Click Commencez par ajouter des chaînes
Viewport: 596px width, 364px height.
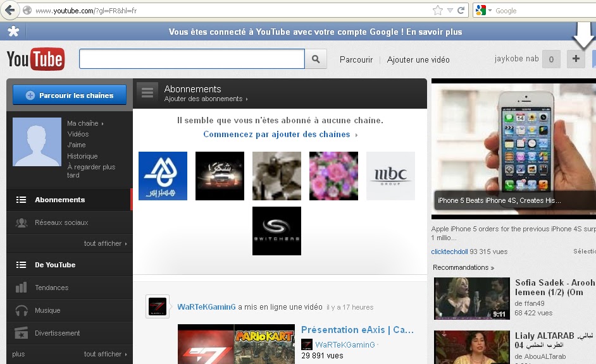pos(280,135)
